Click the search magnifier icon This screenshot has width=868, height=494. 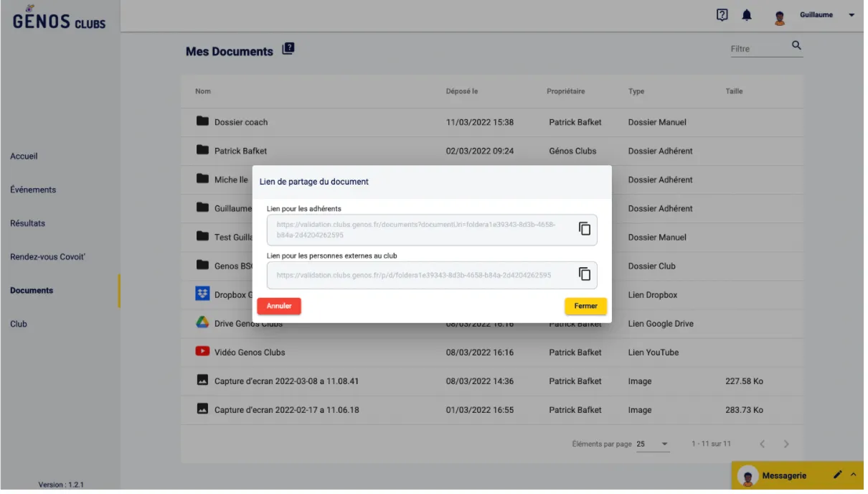coord(796,46)
